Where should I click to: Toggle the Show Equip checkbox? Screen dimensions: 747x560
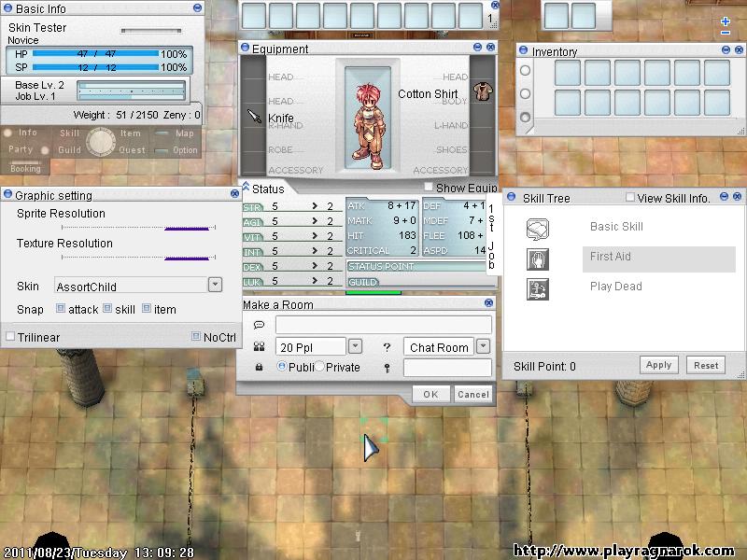[x=429, y=187]
